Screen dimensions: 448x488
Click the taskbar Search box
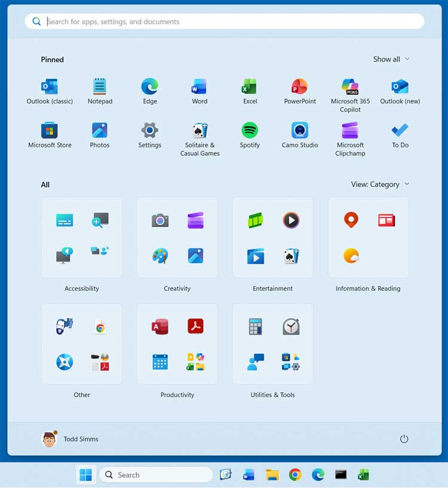click(x=156, y=475)
